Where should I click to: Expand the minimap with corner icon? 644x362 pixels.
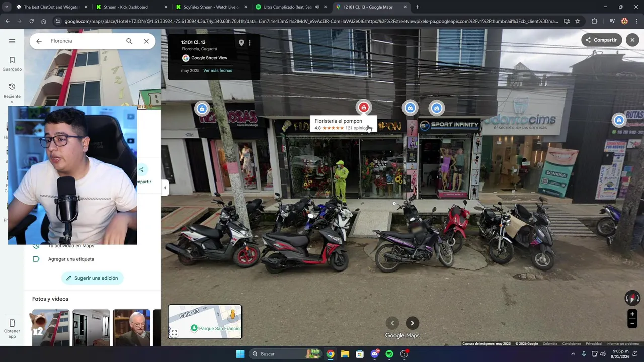click(x=174, y=333)
